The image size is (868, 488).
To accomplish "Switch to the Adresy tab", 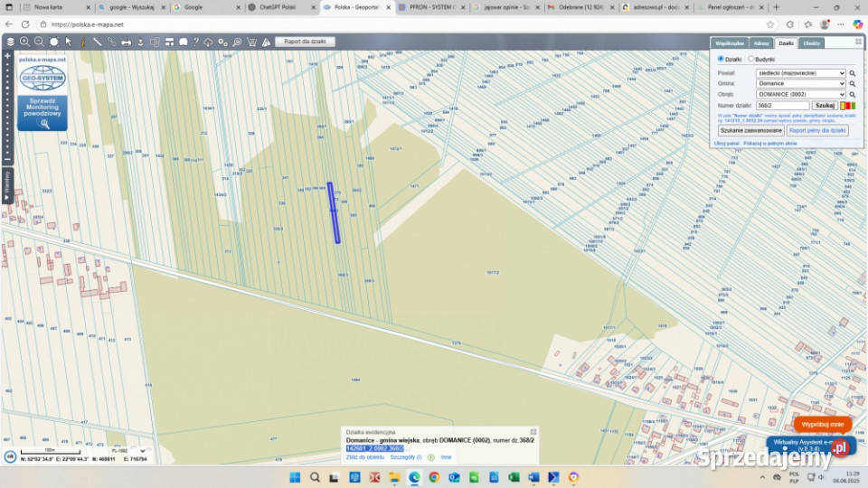I will point(761,42).
